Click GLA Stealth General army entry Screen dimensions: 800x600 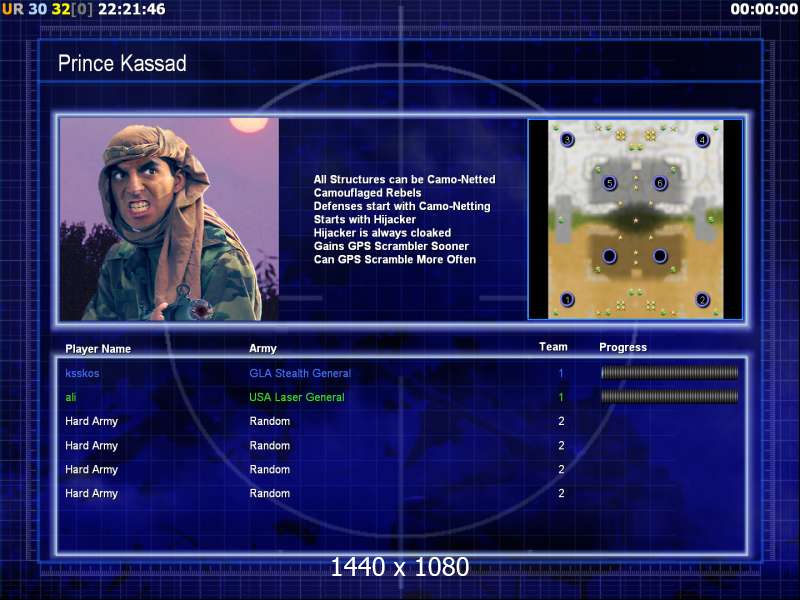(300, 373)
